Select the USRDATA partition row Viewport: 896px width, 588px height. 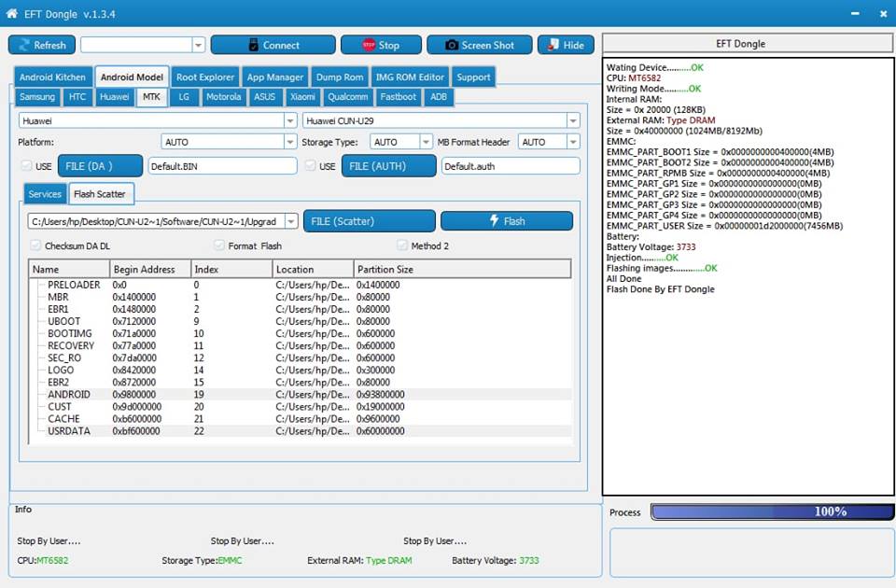click(301, 431)
